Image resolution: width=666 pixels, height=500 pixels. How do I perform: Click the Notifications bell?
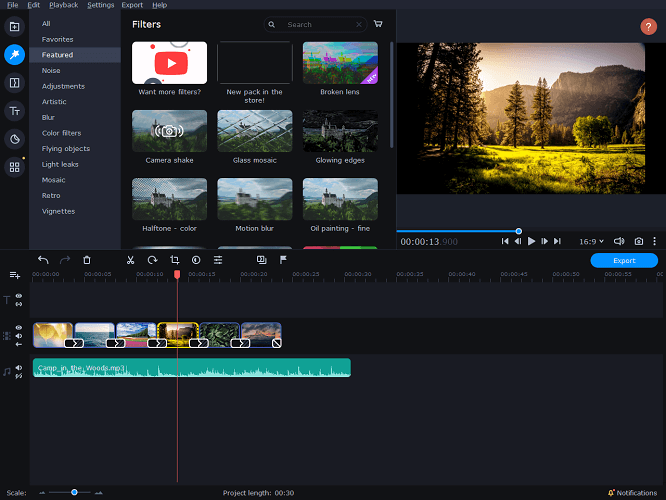[x=611, y=493]
